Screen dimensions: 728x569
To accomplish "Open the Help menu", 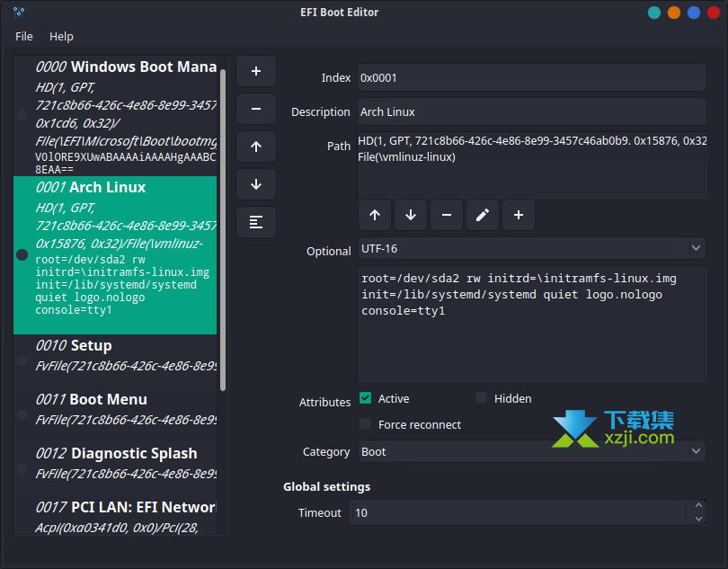I will [x=61, y=37].
